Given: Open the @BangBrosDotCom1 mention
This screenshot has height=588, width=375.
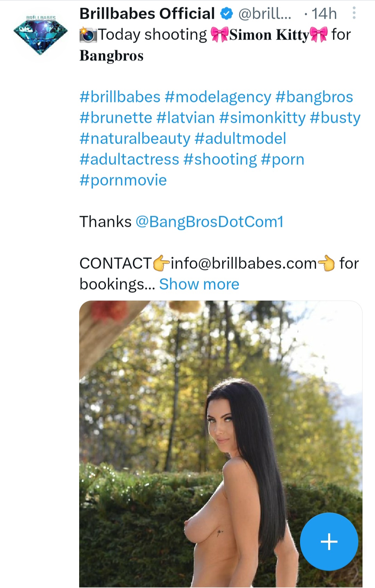Looking at the screenshot, I should tap(209, 222).
